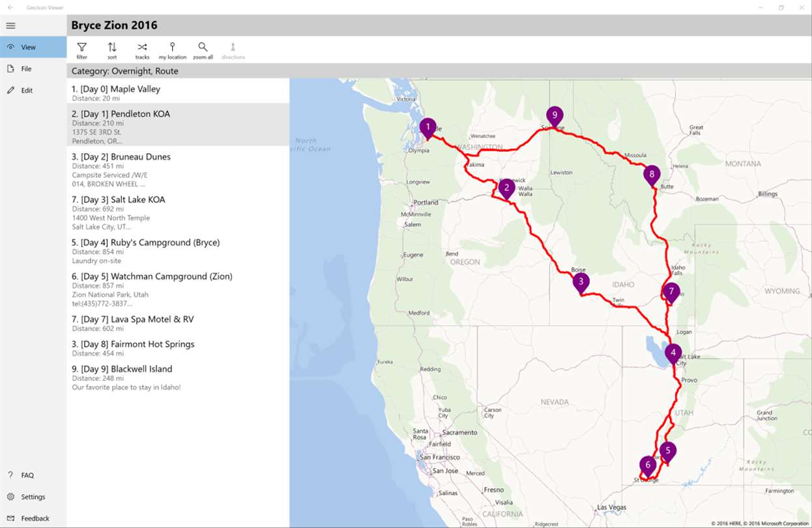Click map pin number 3 near Boise

[581, 282]
